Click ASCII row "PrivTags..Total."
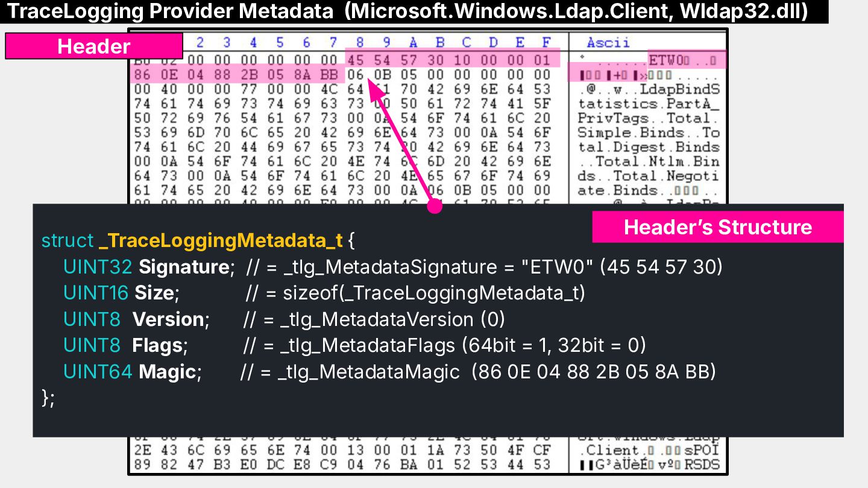 649,118
